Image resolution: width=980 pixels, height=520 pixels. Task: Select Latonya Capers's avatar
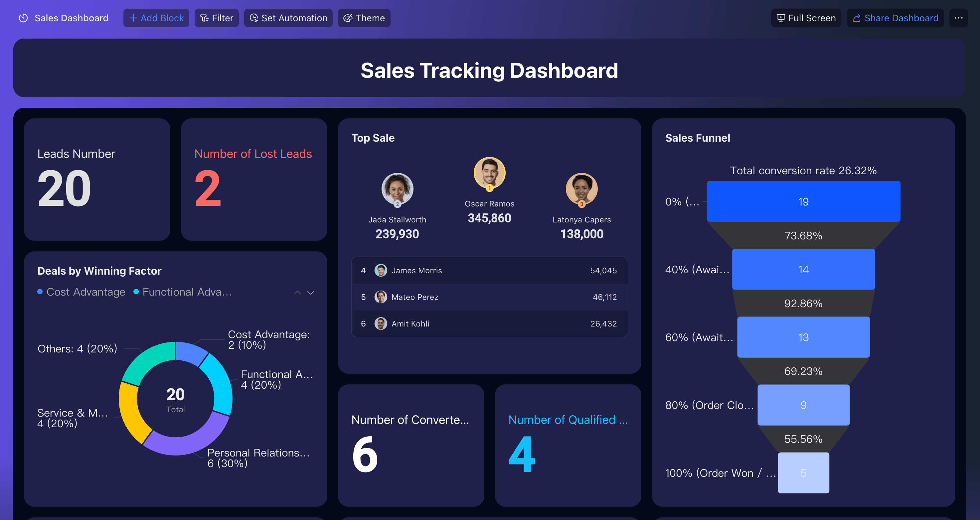[581, 189]
